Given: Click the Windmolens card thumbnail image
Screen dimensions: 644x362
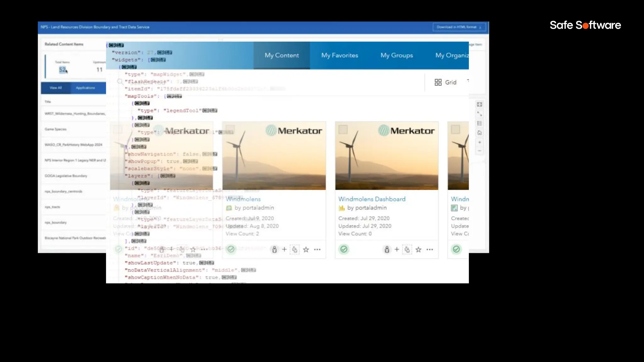Looking at the screenshot, I should tap(274, 156).
